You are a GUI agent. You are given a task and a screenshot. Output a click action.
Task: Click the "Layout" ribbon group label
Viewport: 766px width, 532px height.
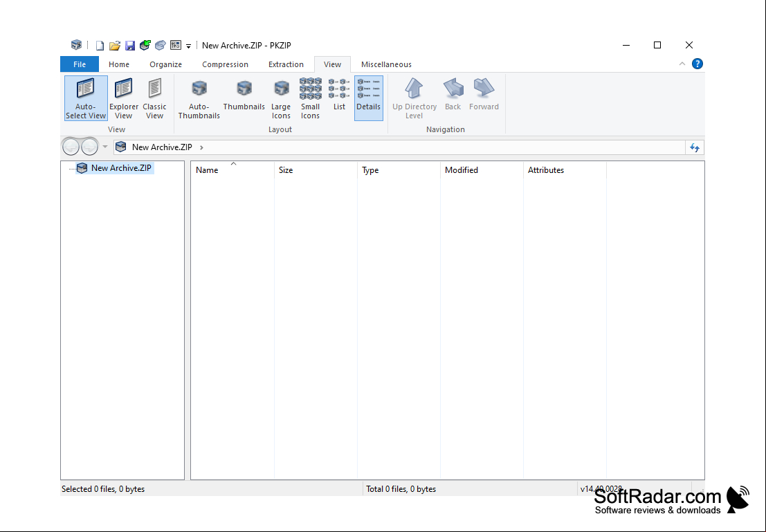point(280,129)
